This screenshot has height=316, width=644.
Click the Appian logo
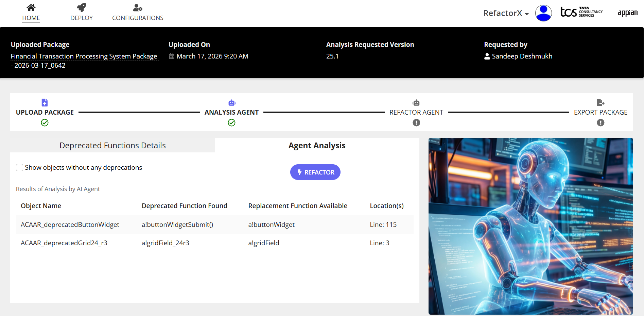[x=627, y=13]
